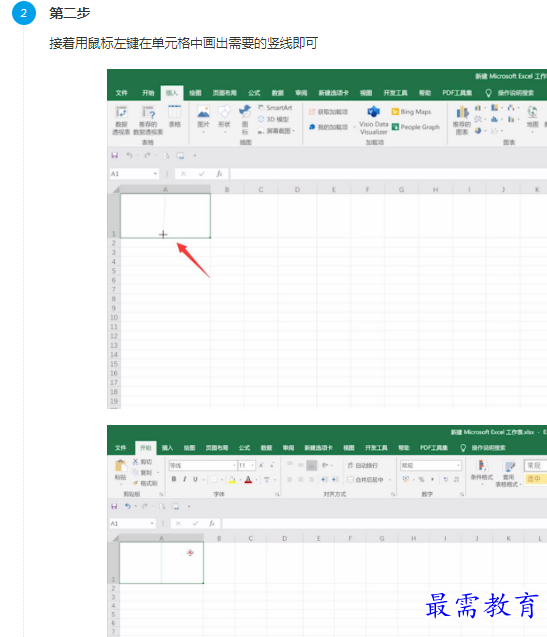Insert a SmartArt graphic
This screenshot has width=547, height=637.
275,107
